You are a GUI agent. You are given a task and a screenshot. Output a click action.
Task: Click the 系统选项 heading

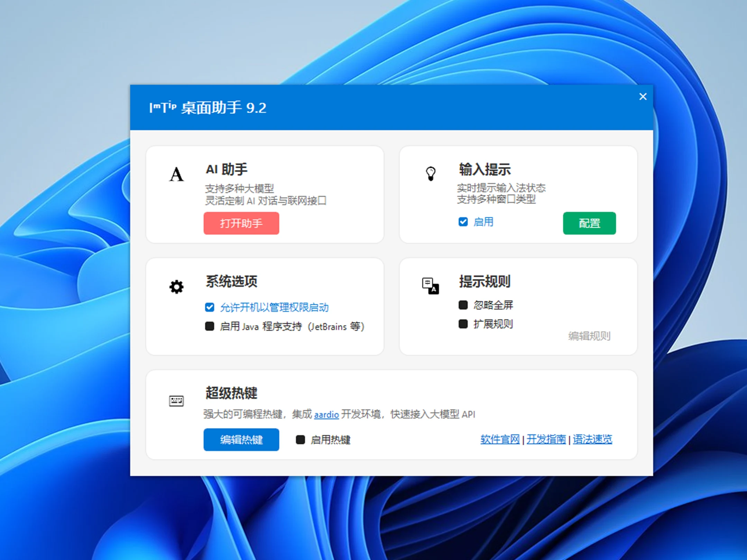pyautogui.click(x=231, y=281)
